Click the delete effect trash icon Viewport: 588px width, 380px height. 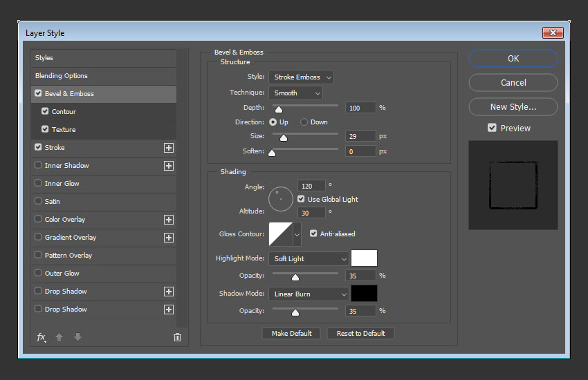[x=177, y=337]
